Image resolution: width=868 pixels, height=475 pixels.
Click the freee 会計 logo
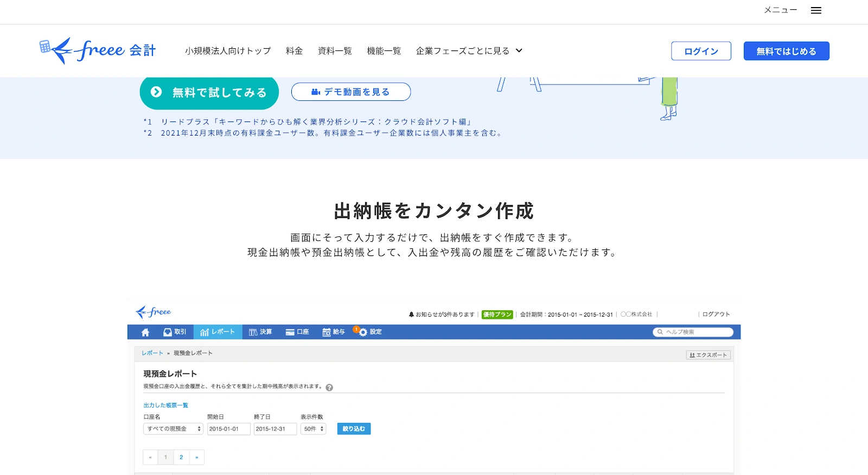98,50
